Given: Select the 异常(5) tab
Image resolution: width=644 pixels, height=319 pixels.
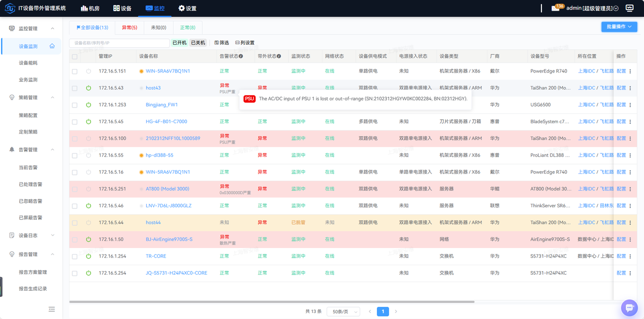Looking at the screenshot, I should (129, 28).
